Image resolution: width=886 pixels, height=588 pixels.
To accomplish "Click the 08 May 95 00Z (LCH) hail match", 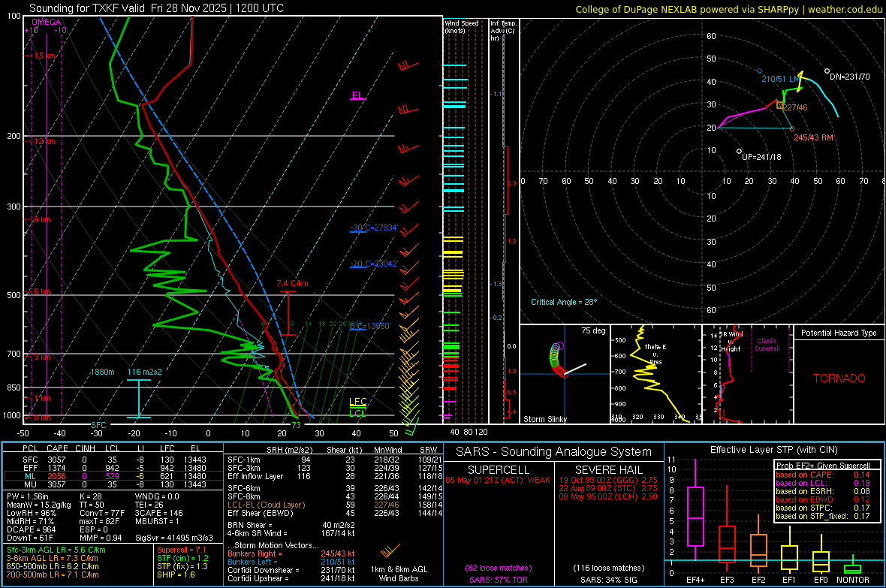I will click(x=608, y=496).
